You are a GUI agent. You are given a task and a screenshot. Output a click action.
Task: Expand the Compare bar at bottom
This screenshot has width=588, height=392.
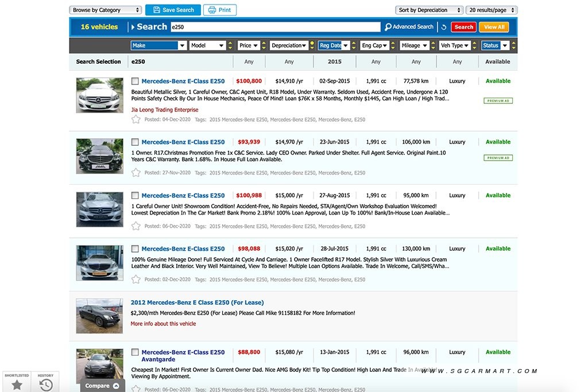tap(102, 386)
